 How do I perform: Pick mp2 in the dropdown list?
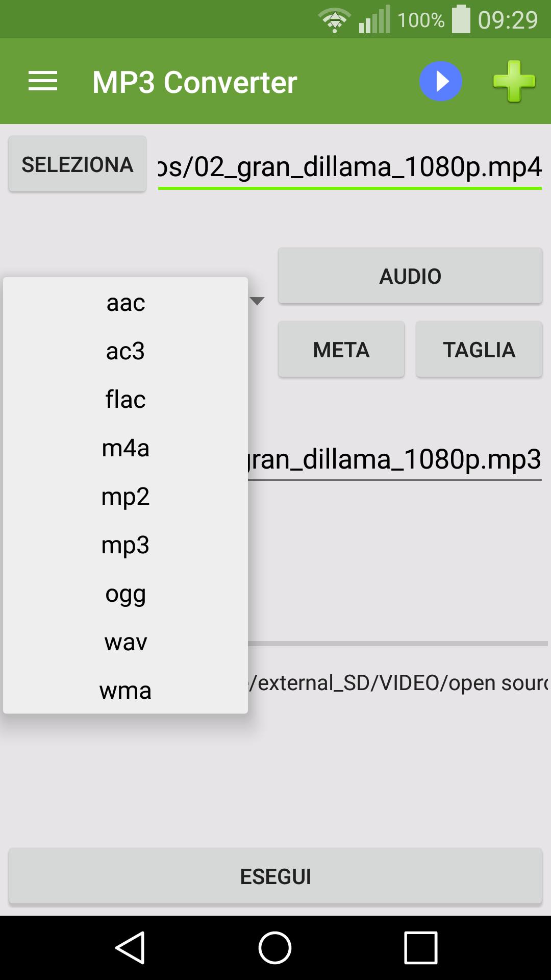pos(126,496)
